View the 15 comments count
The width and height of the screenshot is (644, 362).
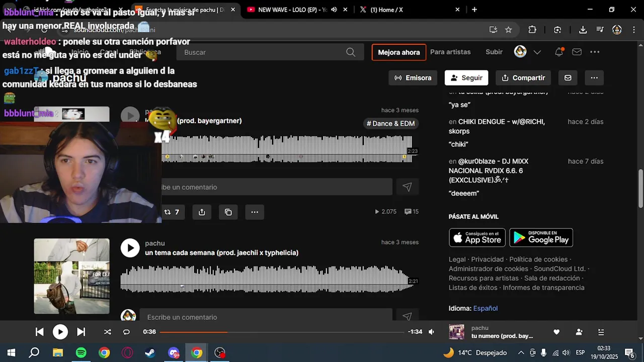[412, 212]
